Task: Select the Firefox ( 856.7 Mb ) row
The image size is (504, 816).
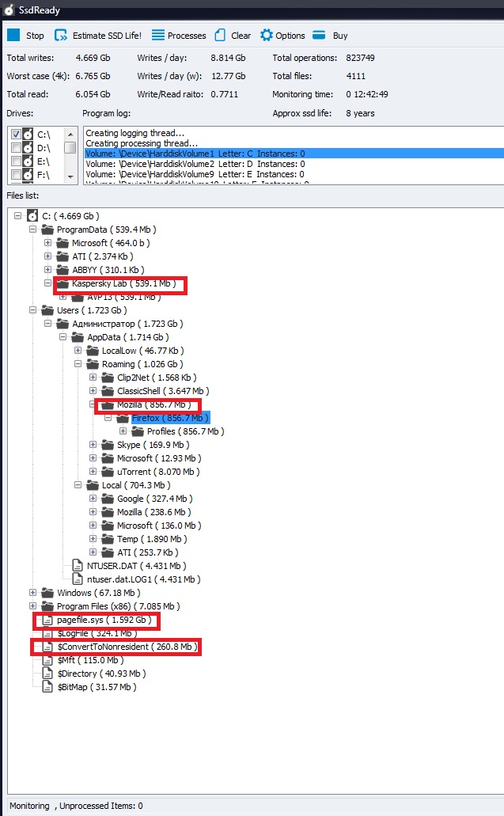Action: (x=169, y=418)
